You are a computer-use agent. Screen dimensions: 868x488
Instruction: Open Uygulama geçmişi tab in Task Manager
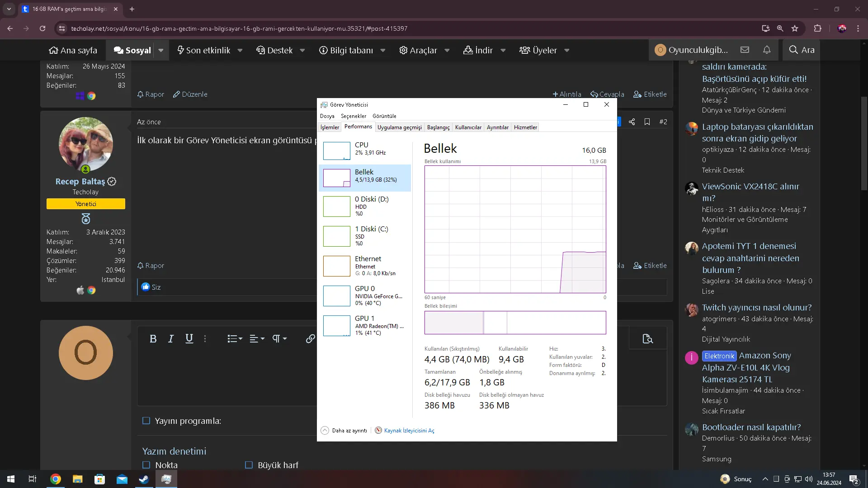(400, 127)
